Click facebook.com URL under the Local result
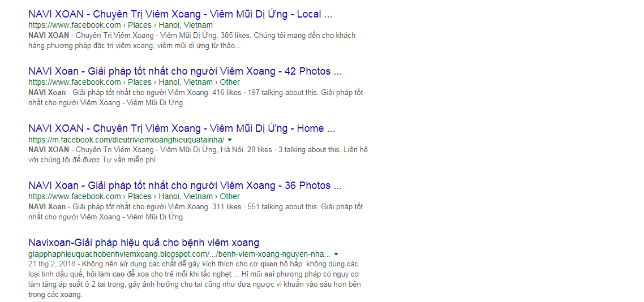Image resolution: width=644 pixels, height=302 pixels. [75, 25]
